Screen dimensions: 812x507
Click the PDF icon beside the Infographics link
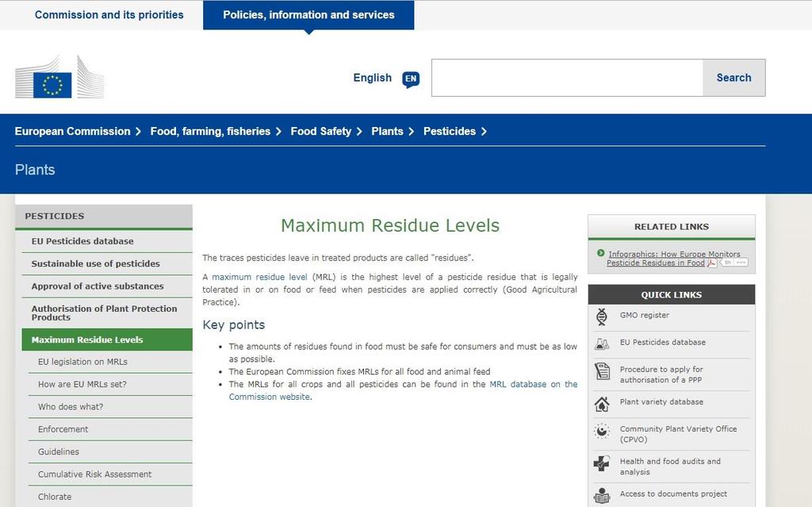[x=712, y=263]
